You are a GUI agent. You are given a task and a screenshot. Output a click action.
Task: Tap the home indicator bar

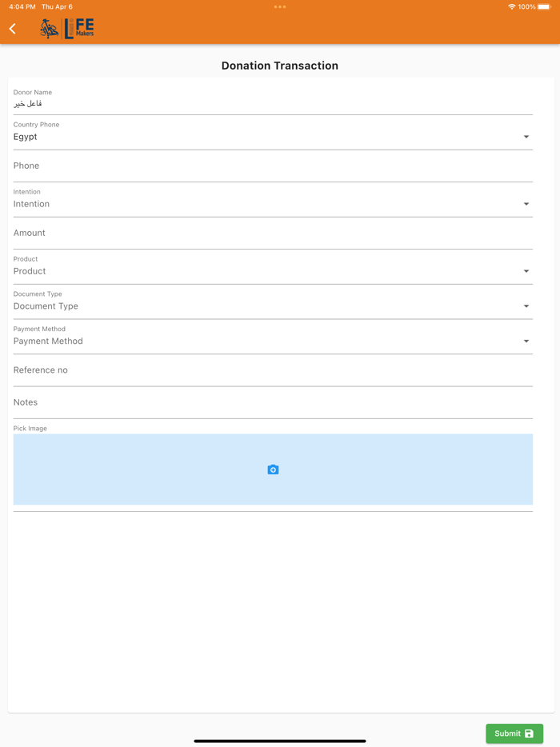click(x=279, y=741)
